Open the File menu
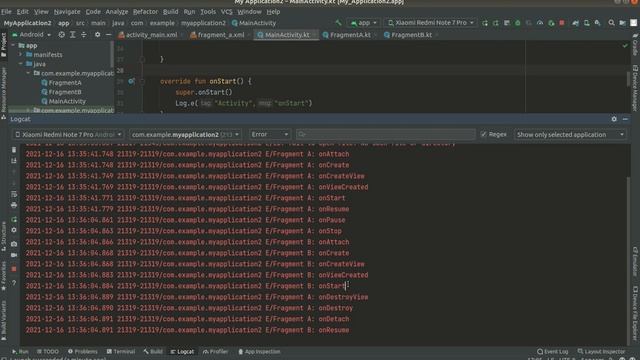 point(6,11)
